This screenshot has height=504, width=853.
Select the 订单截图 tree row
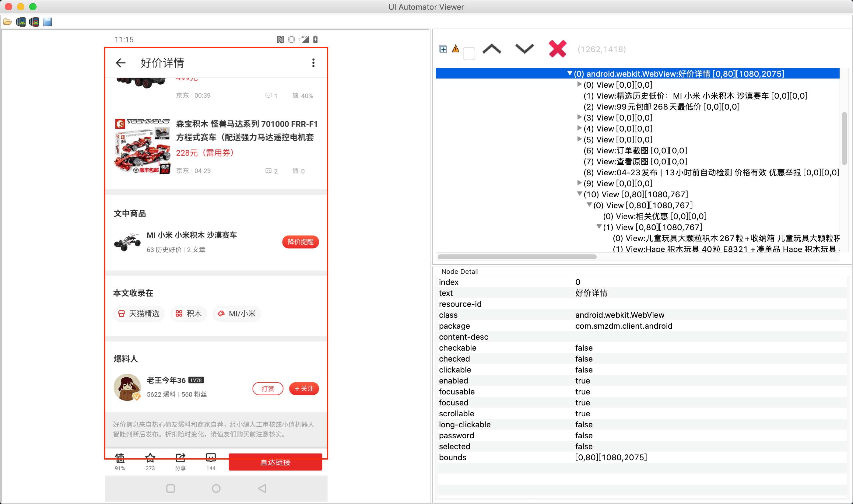pyautogui.click(x=635, y=150)
